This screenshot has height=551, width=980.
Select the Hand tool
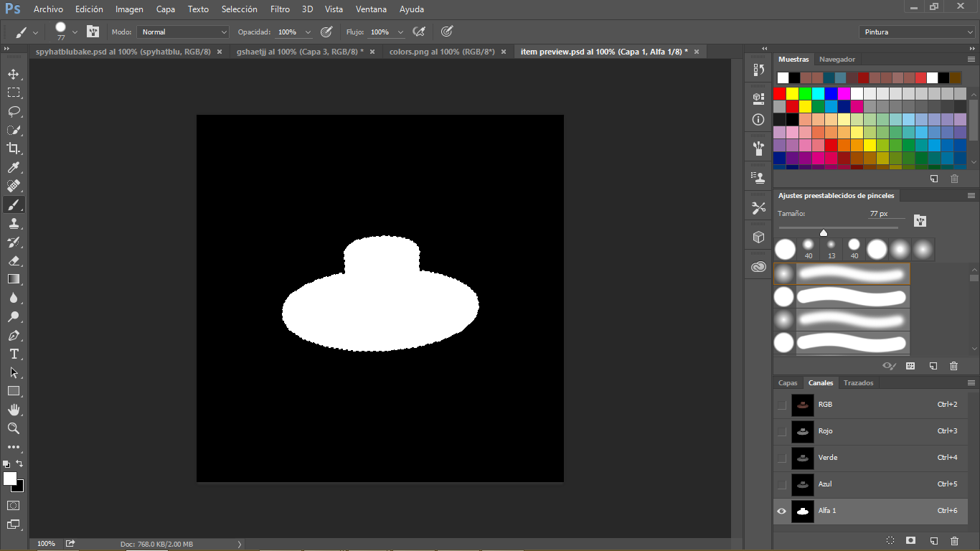tap(13, 410)
